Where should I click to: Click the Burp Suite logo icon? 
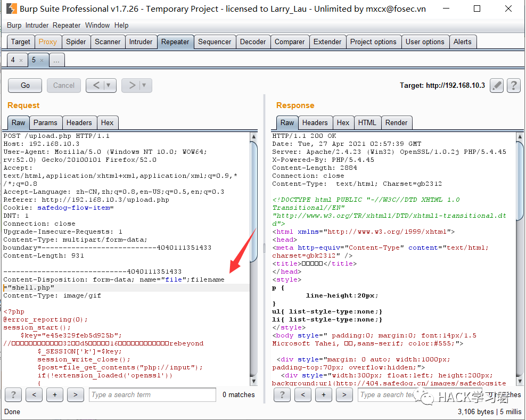click(11, 9)
